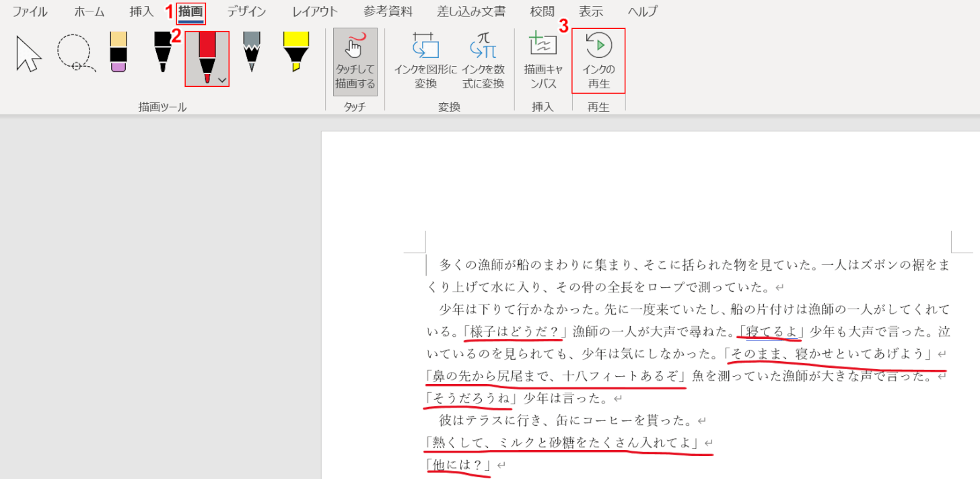Select the yellow highlighter tool
Screen dimensions: 980x479
tap(295, 52)
